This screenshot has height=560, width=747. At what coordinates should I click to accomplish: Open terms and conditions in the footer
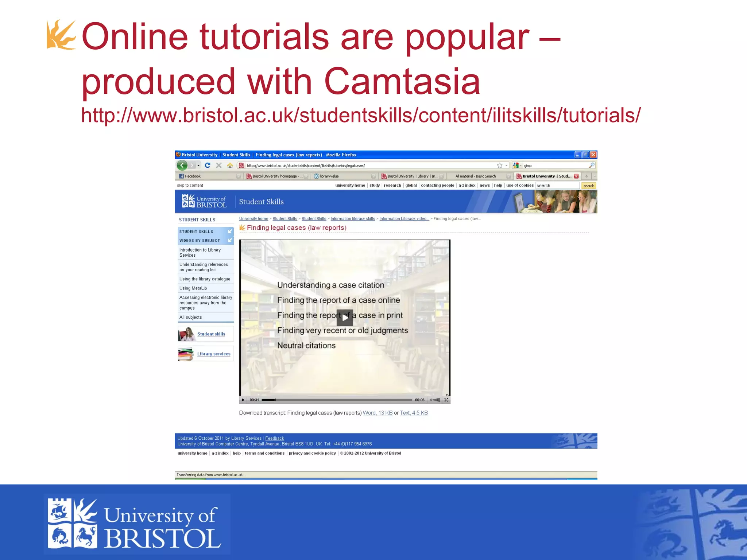pos(264,453)
